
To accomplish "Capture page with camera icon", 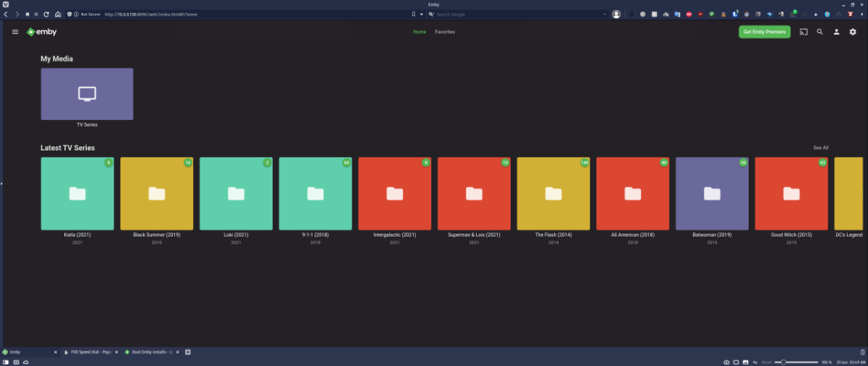I will (x=726, y=362).
